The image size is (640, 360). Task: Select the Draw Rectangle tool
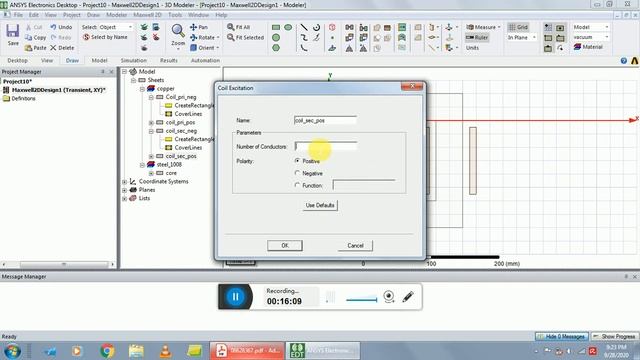[276, 27]
